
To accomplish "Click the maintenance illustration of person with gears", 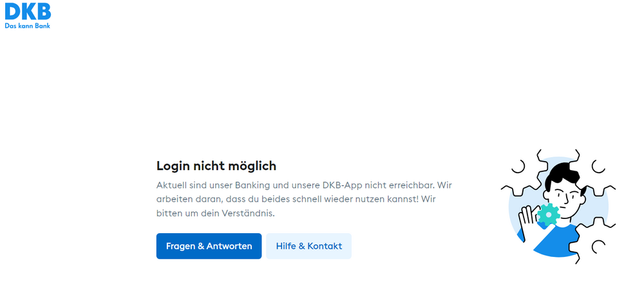I will [x=558, y=206].
